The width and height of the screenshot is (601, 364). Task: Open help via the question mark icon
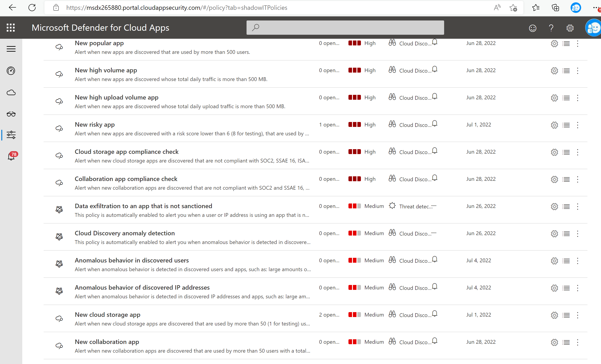551,28
